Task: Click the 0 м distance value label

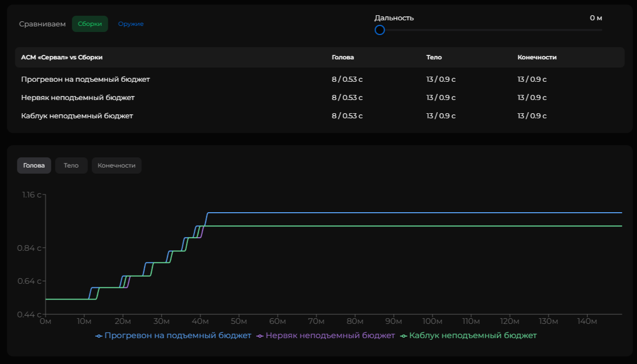Action: (x=595, y=18)
